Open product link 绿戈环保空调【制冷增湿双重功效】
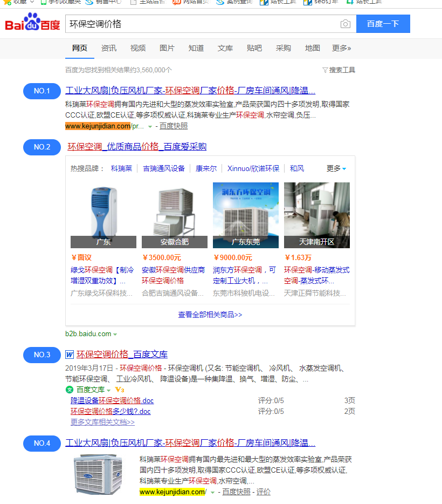This screenshot has height=504, width=442. (x=102, y=275)
